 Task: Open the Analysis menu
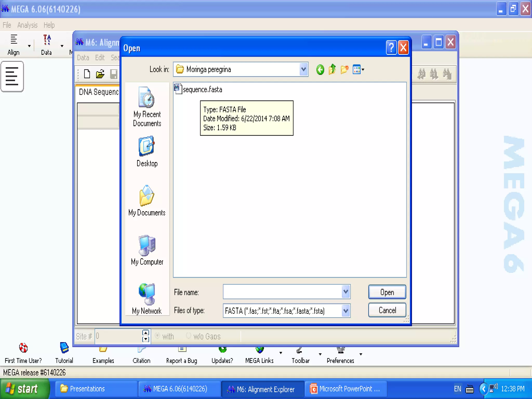tap(27, 25)
